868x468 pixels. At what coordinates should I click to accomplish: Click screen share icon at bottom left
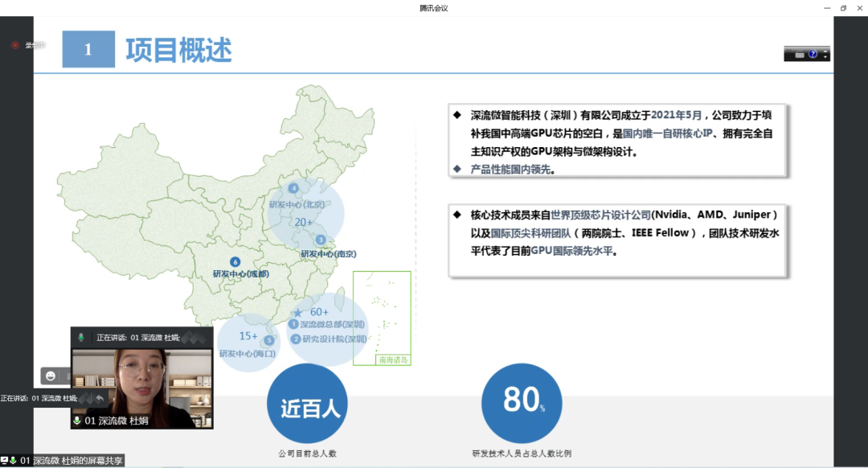5,461
